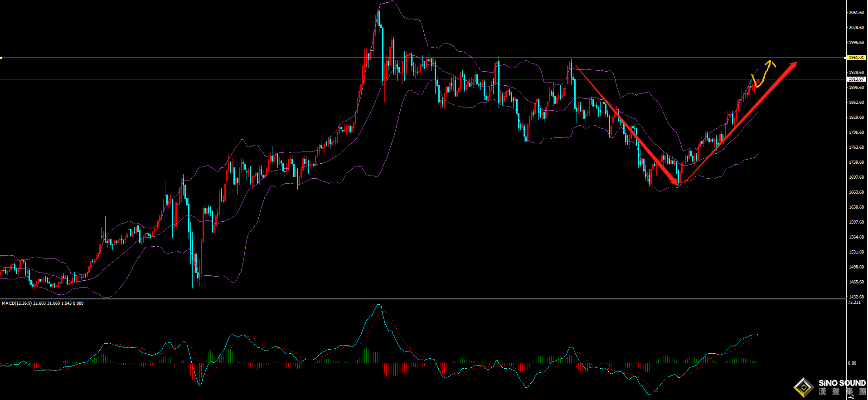Viewport: 868px width, 400px height.
Task: Click the SINO SOUND text link
Action: (842, 383)
